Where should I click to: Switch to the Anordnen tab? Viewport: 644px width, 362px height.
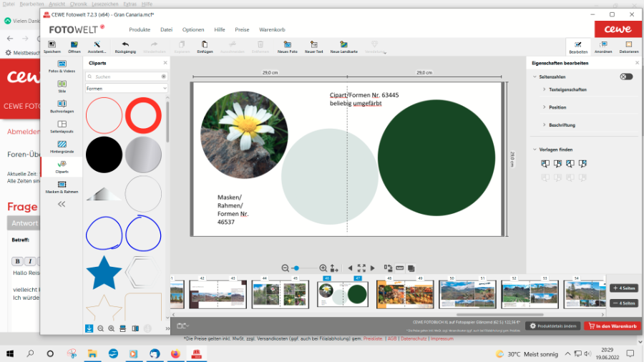click(603, 47)
